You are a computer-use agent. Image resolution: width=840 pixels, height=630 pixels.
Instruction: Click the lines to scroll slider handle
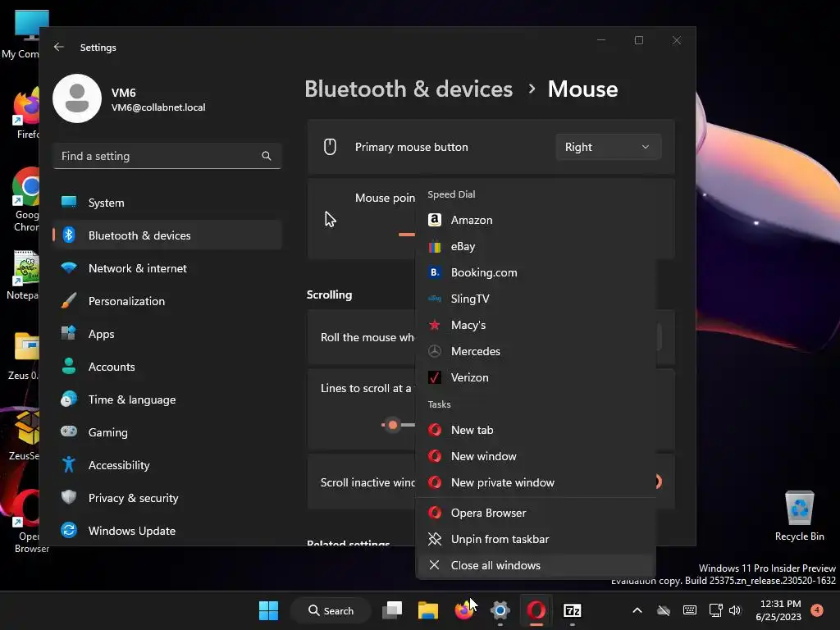click(x=393, y=425)
